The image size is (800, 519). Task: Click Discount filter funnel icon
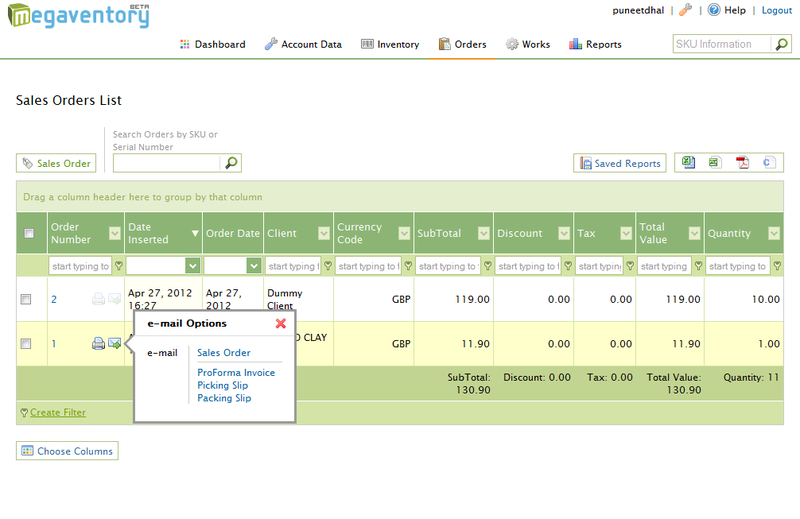(x=568, y=266)
